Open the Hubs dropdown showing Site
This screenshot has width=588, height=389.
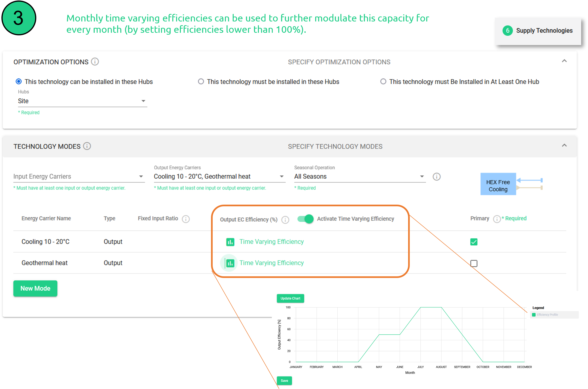(82, 101)
